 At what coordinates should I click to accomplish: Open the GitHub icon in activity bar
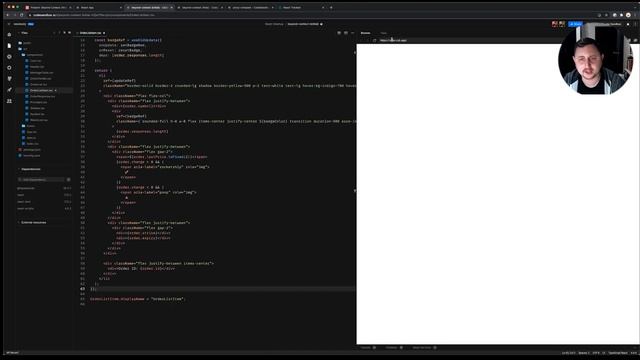point(9,79)
